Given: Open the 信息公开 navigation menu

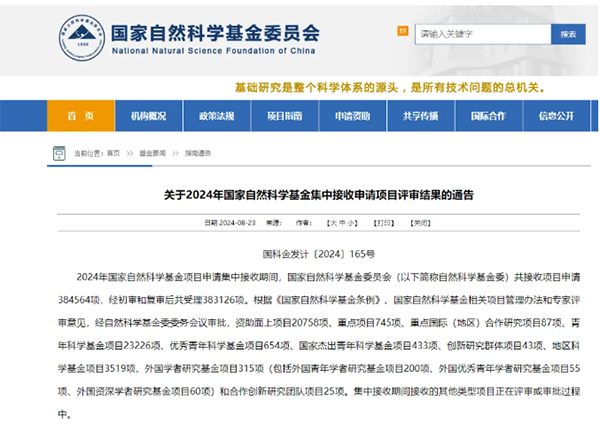Looking at the screenshot, I should coord(556,116).
